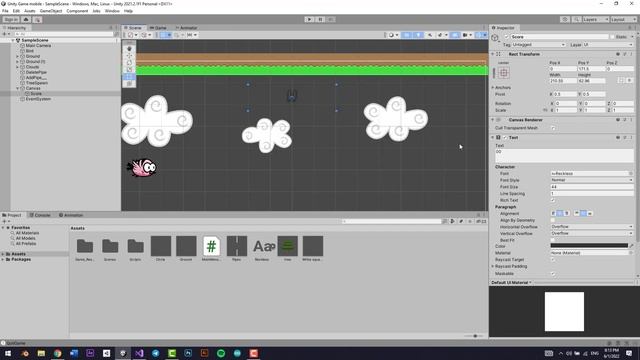Click the Unity search icon in top toolbar

tap(576, 20)
